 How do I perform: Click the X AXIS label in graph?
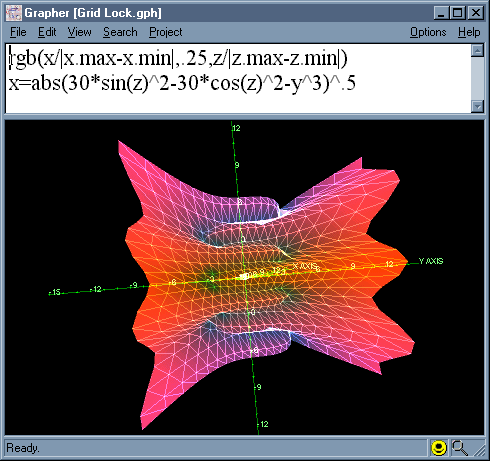point(305,266)
